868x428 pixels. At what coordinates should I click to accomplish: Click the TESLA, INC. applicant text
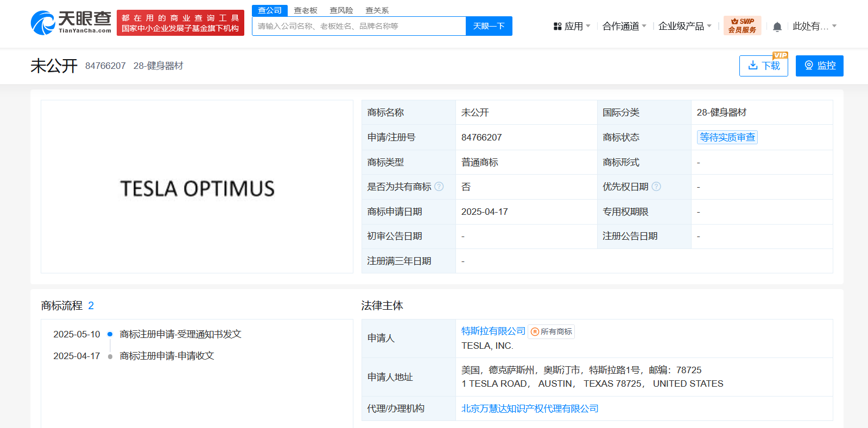487,346
